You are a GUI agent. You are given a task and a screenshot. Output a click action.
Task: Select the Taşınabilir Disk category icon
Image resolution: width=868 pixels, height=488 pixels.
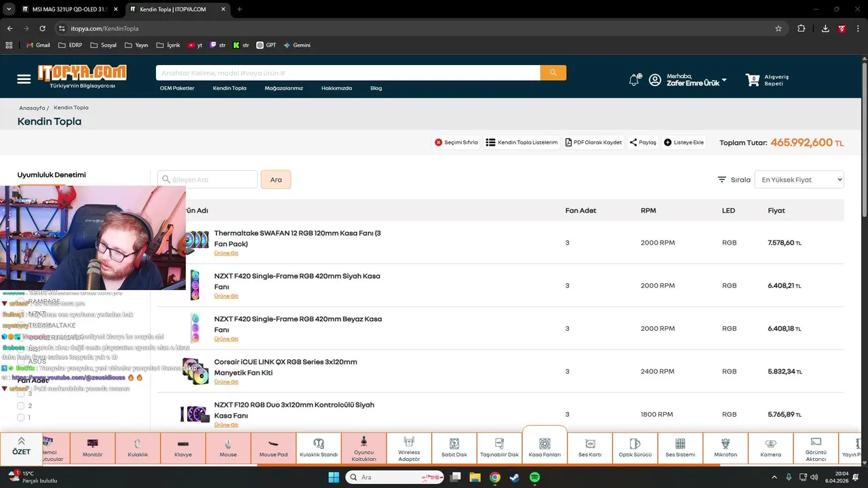[499, 443]
